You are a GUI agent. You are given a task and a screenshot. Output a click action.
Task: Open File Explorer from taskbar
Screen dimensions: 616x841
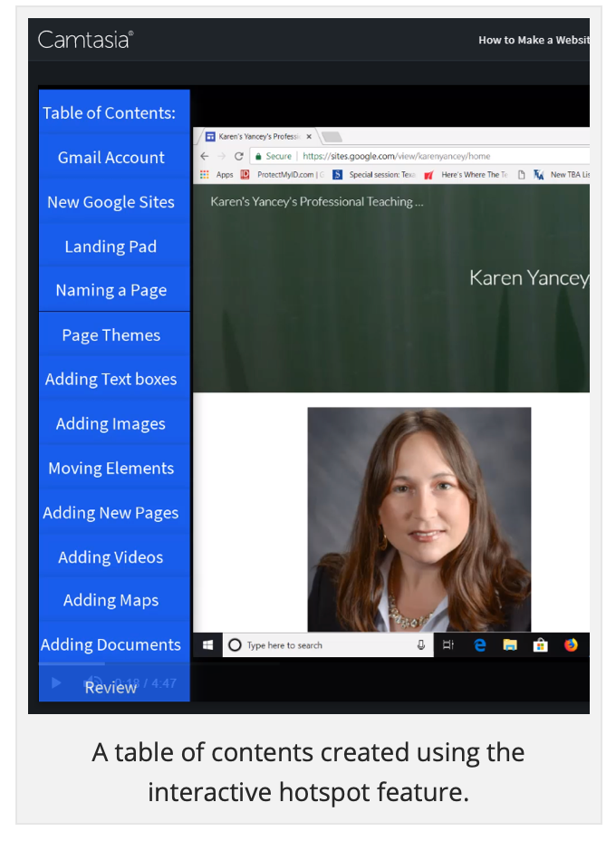pyautogui.click(x=510, y=645)
